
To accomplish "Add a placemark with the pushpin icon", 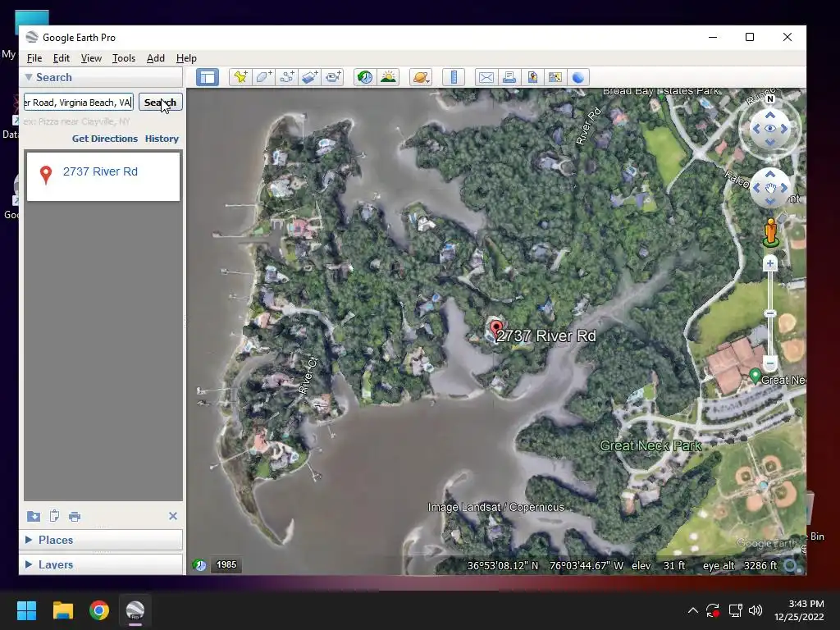I will [240, 77].
